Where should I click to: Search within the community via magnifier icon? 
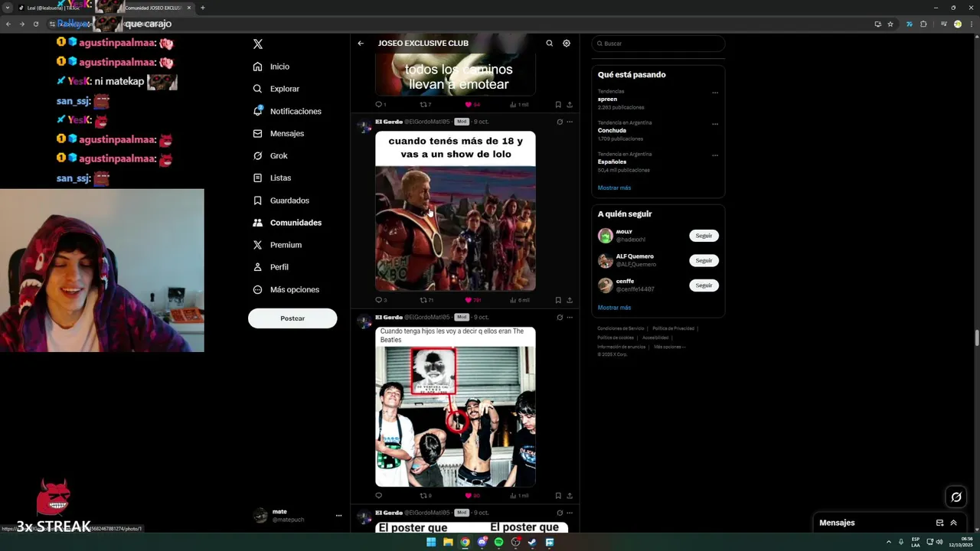click(549, 44)
